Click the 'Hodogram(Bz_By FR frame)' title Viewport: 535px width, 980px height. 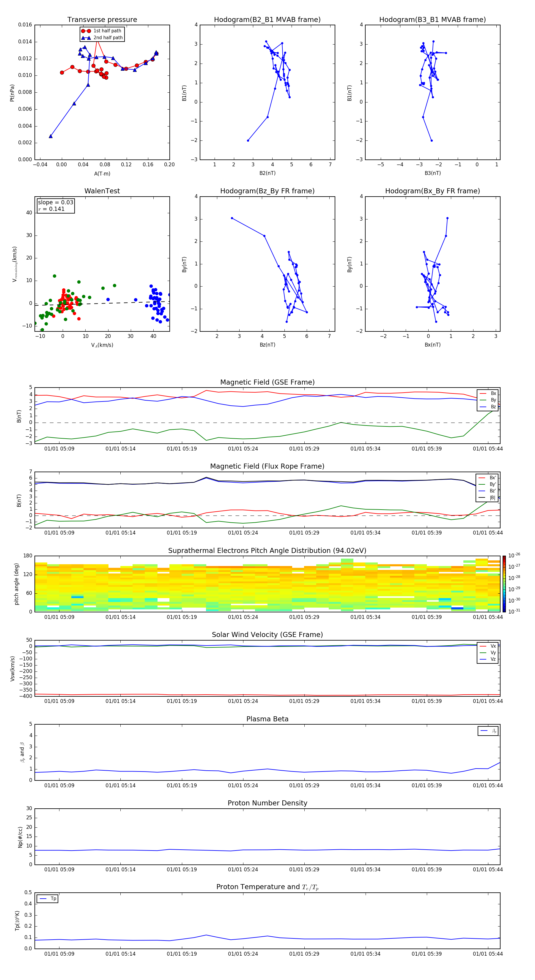[267, 191]
